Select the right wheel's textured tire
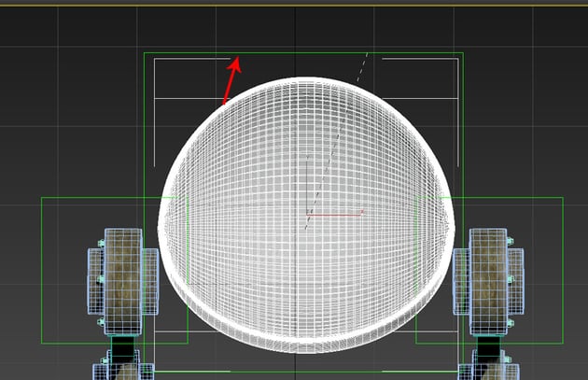The width and height of the screenshot is (588, 380). (489, 281)
